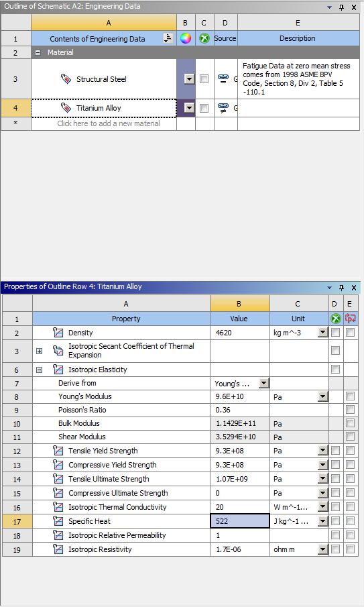Click the Value column header
The height and width of the screenshot is (607, 364).
point(240,319)
